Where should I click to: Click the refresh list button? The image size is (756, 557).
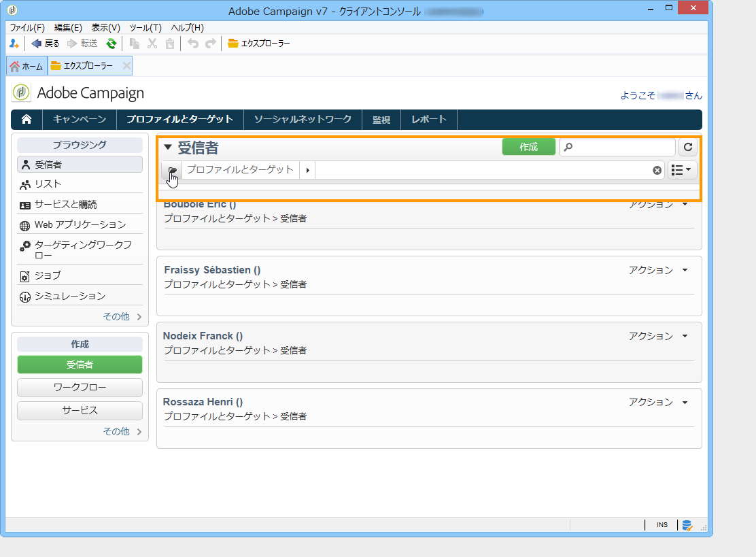pyautogui.click(x=688, y=147)
